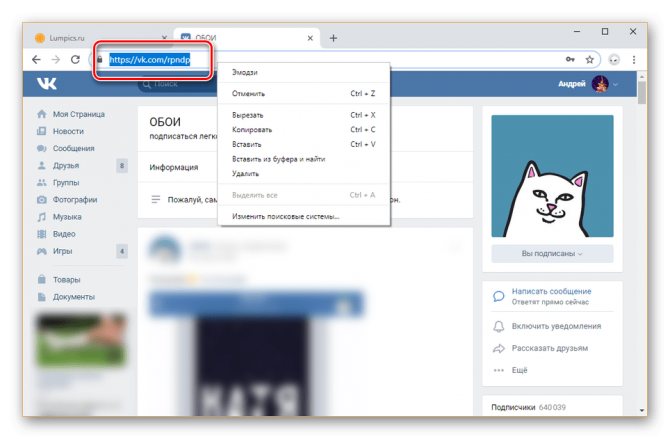Open Моя Страница link
The width and height of the screenshot is (670, 439).
pos(79,114)
